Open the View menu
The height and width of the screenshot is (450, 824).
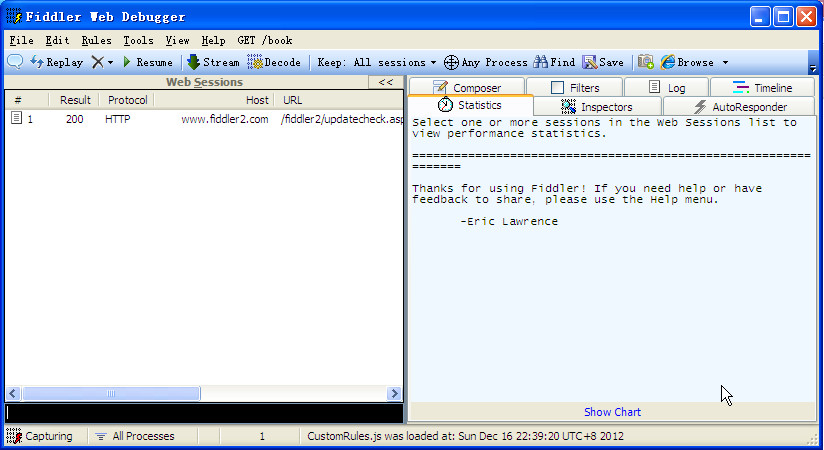(x=177, y=40)
